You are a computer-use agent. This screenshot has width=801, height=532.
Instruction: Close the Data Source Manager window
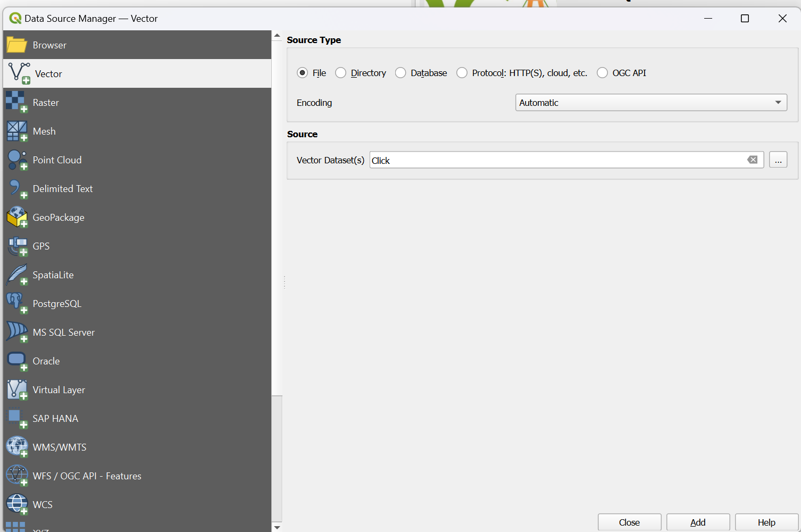782,18
